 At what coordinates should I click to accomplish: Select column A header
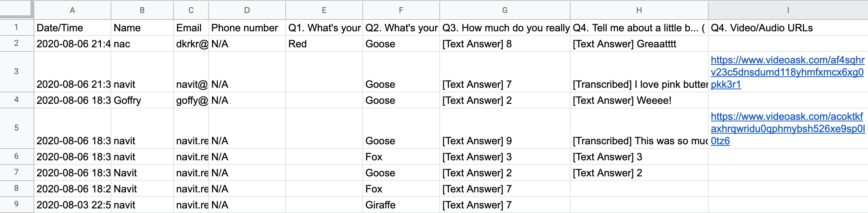tap(72, 10)
